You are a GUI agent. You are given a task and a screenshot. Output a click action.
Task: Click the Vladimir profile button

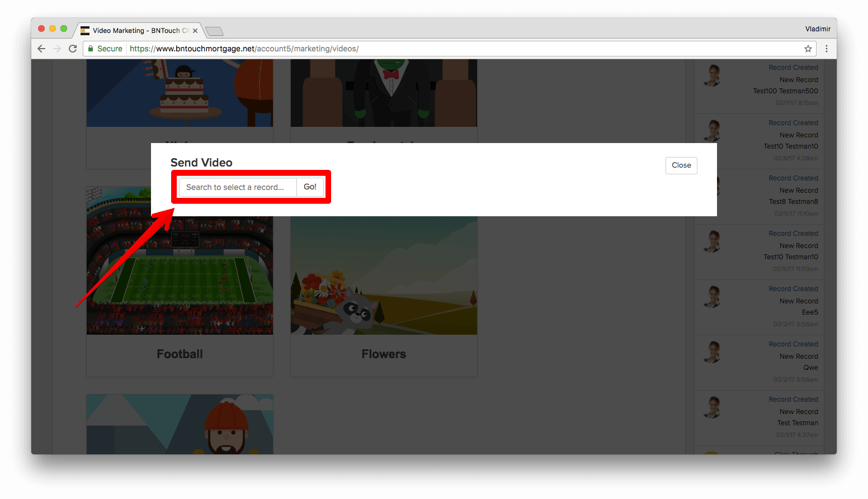818,29
